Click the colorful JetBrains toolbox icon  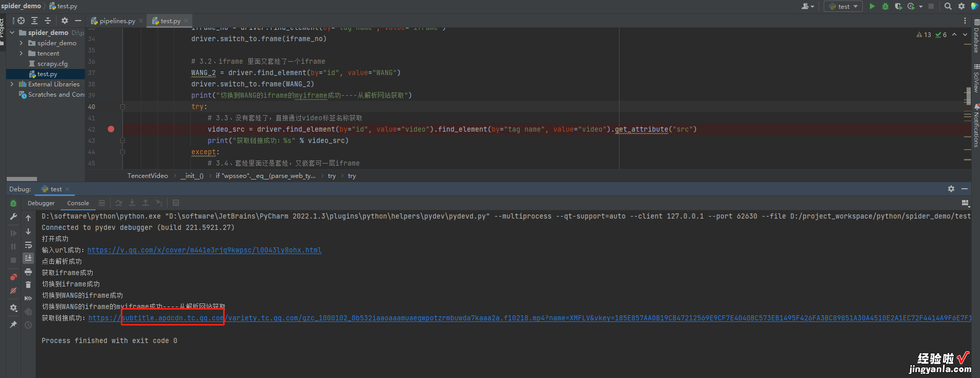[x=974, y=6]
